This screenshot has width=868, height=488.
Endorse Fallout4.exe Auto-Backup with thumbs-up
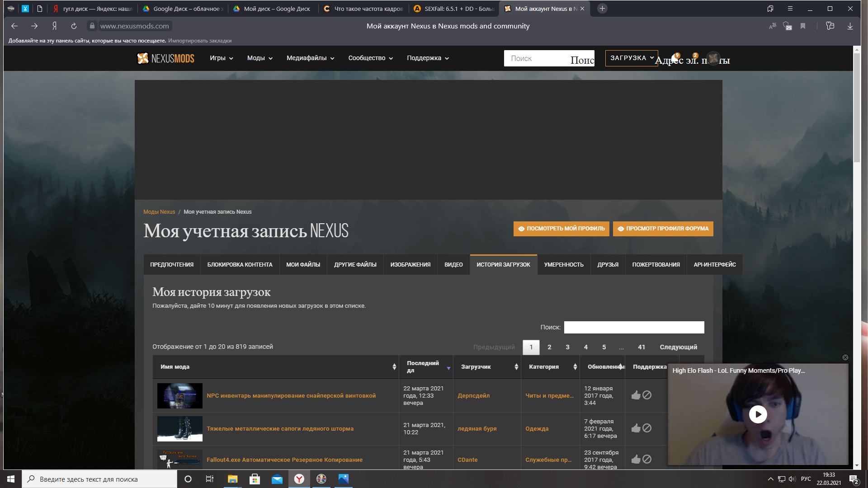tap(636, 460)
